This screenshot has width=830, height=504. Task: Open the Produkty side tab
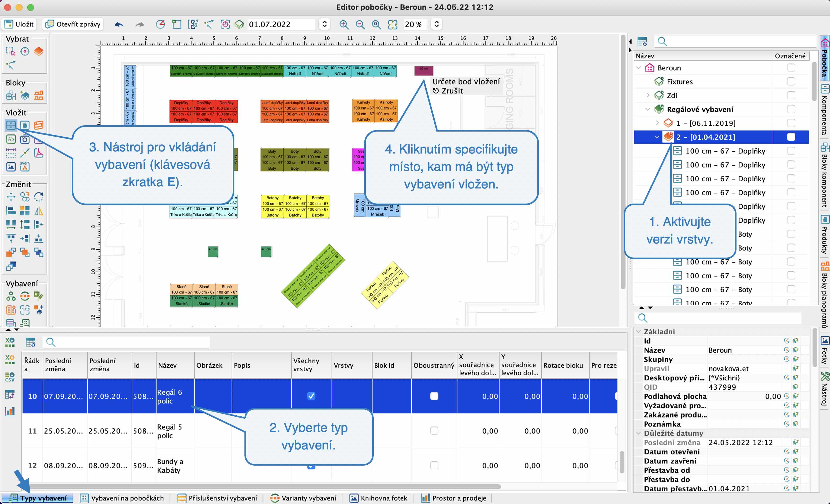tap(825, 234)
